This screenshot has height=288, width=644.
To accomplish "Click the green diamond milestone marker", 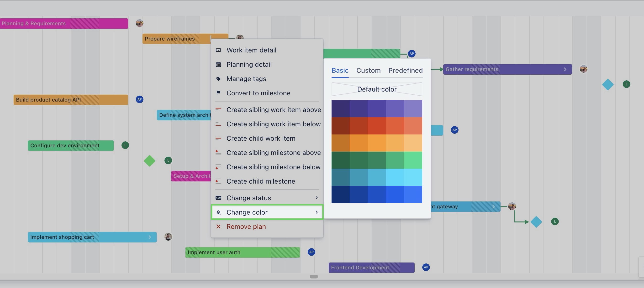I will pos(149,161).
